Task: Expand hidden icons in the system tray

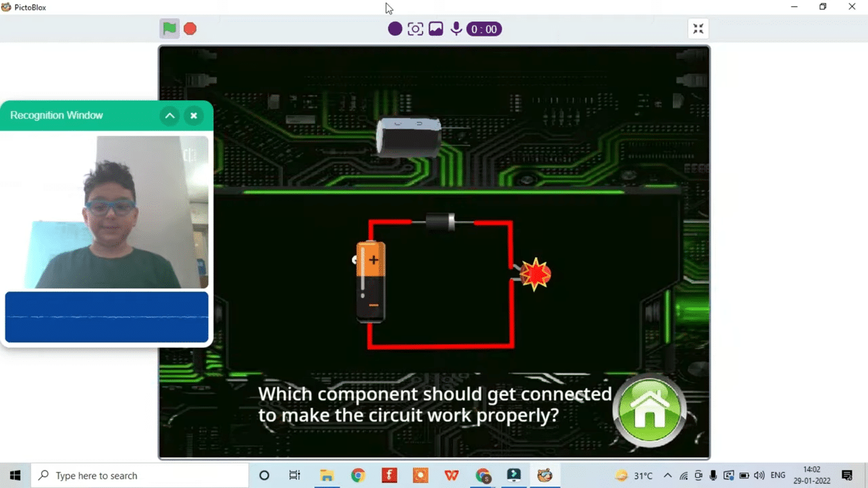Action: point(667,475)
